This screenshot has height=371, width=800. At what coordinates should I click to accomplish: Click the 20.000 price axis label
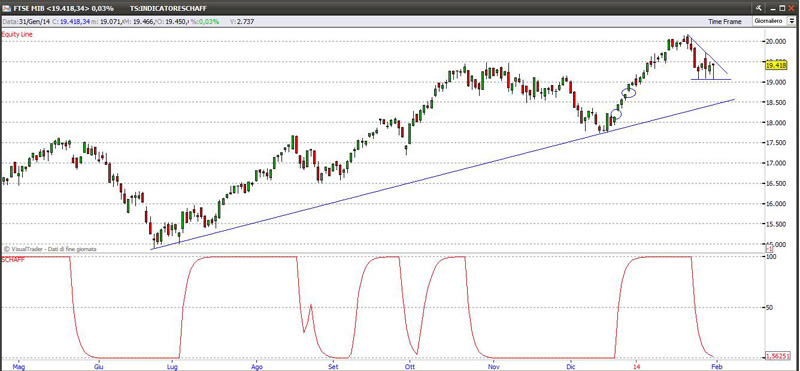pyautogui.click(x=776, y=41)
